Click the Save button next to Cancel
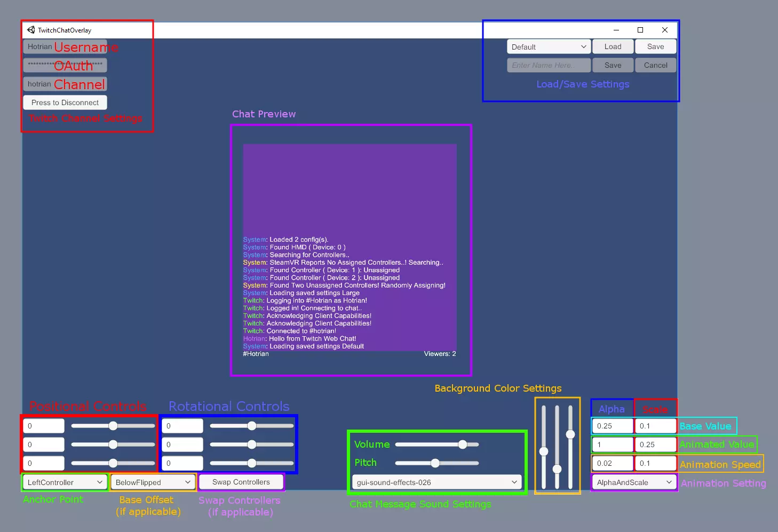The height and width of the screenshot is (532, 778). point(613,65)
